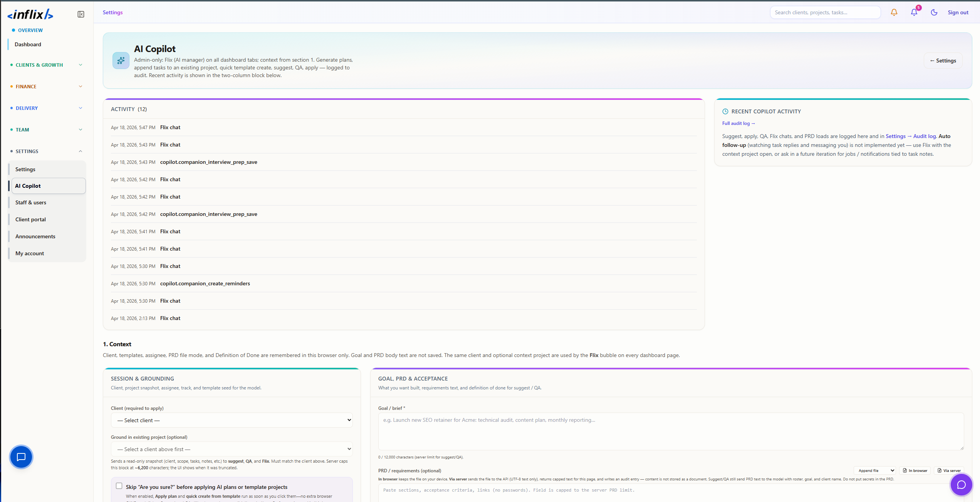This screenshot has height=502, width=980.
Task: Click Goal, PRD & Acceptance heading
Action: (x=413, y=379)
